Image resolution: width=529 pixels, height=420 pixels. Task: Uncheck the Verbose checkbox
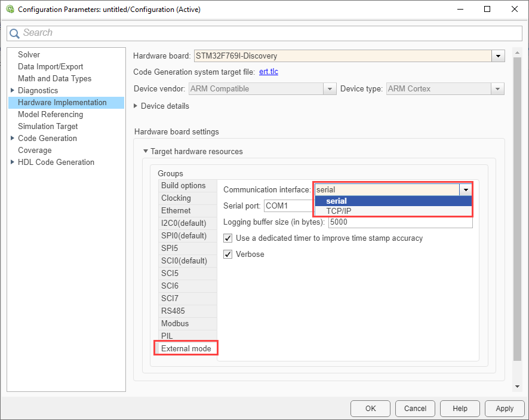(x=227, y=255)
